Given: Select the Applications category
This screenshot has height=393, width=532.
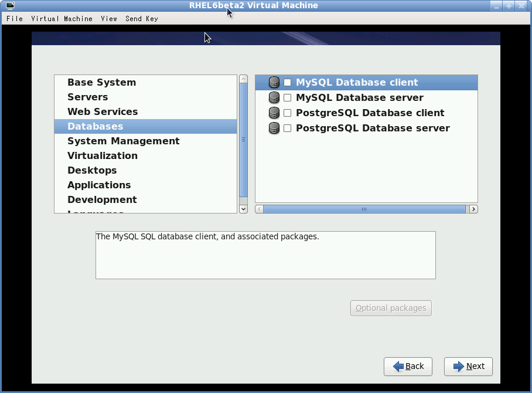Looking at the screenshot, I should [145, 185].
